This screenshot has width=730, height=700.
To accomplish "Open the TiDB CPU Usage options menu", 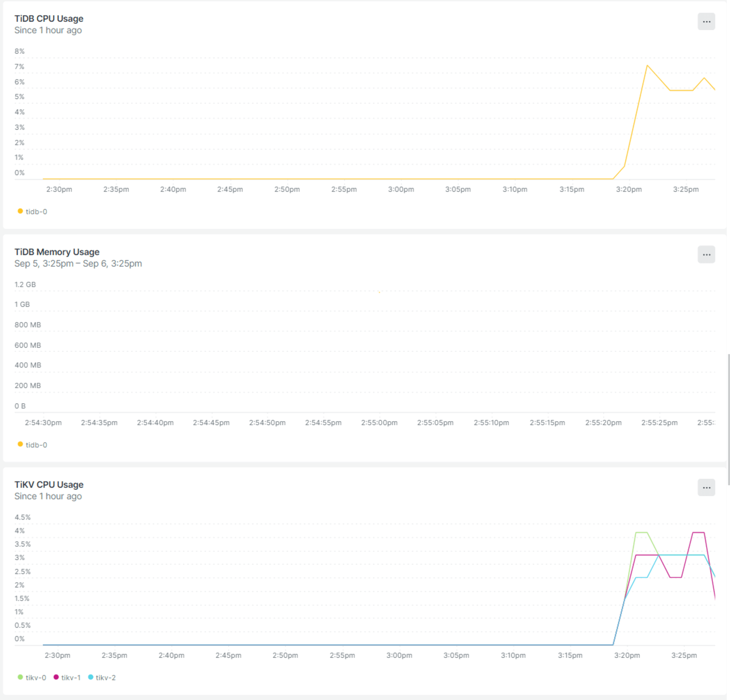I will (706, 22).
